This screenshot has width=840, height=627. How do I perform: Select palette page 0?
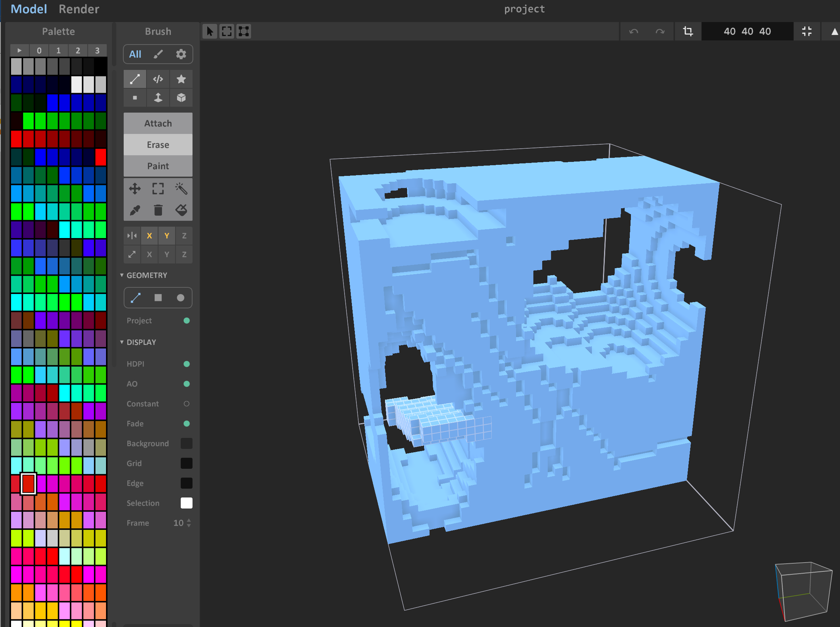click(x=39, y=50)
